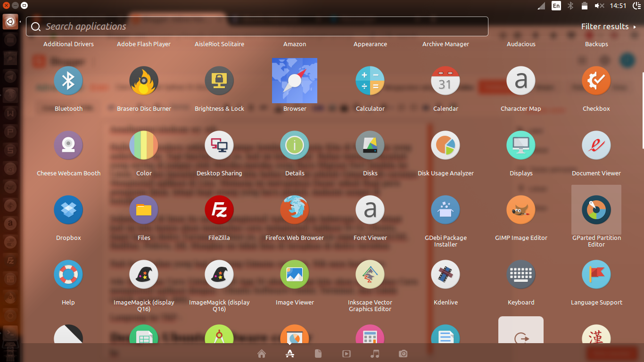This screenshot has width=644, height=362.
Task: Open Dropbox
Action: coord(68,210)
